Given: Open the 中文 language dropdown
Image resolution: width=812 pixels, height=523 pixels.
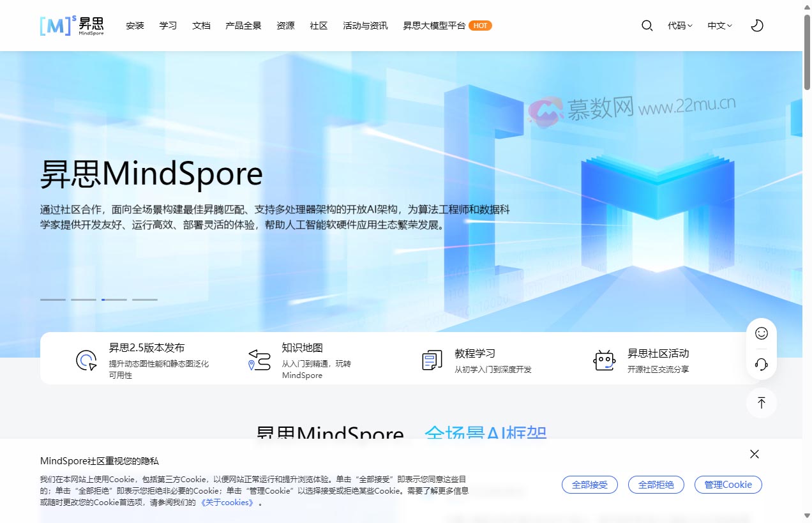Looking at the screenshot, I should tap(719, 26).
